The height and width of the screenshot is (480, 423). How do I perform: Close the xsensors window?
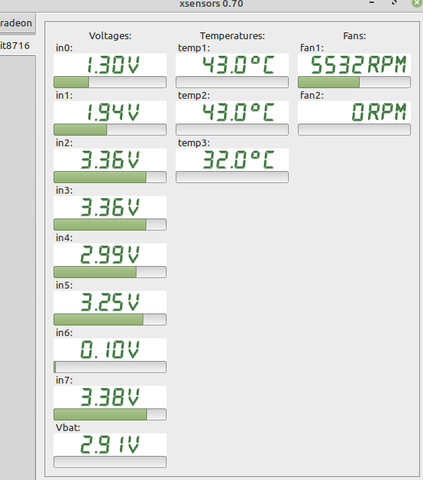pos(417,3)
